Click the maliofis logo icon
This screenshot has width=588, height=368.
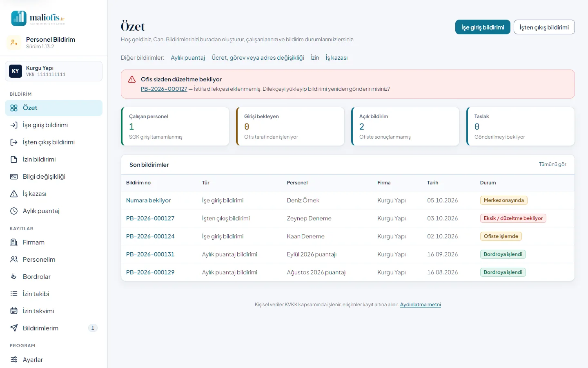(19, 18)
